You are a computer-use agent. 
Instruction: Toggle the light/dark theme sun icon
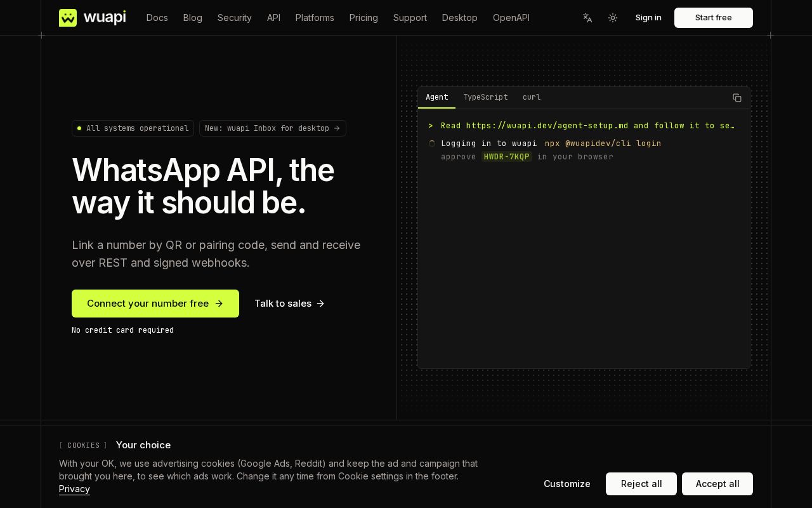point(613,18)
